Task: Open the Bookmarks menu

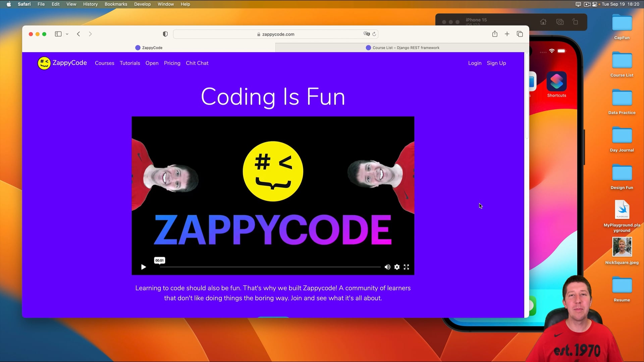Action: coord(116,4)
